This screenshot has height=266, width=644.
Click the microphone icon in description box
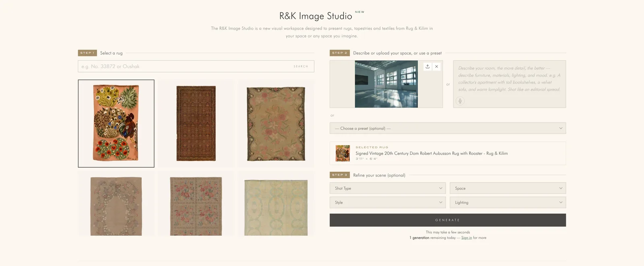click(460, 101)
